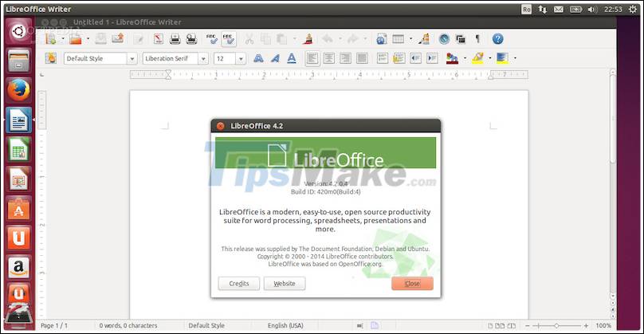Select Centered paragraph alignment
The image size is (644, 334).
click(329, 58)
